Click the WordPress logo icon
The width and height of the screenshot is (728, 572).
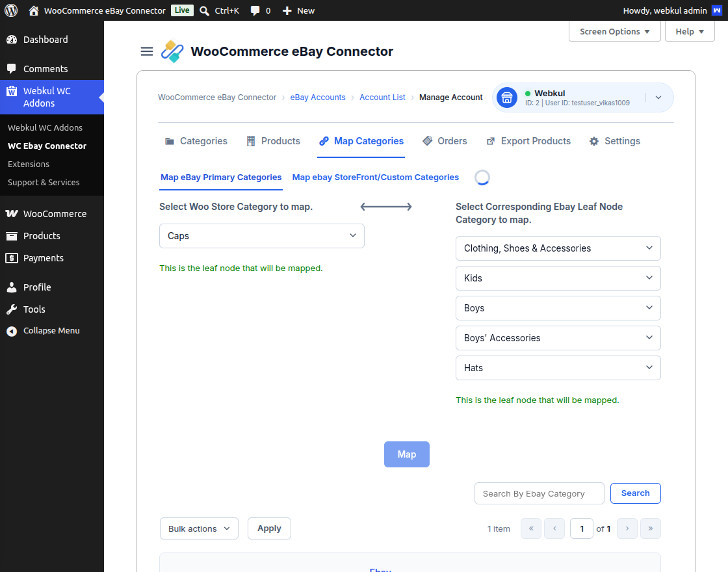(11, 10)
